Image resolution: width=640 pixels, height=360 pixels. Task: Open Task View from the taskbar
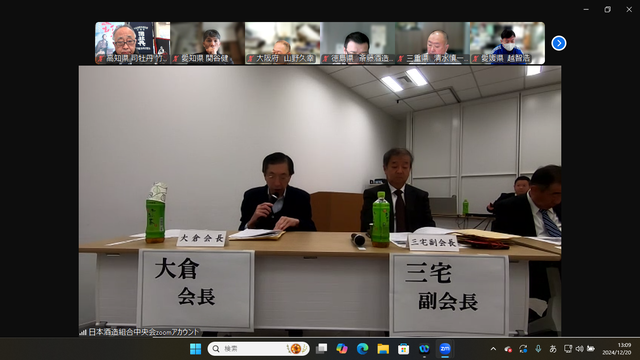click(x=322, y=349)
